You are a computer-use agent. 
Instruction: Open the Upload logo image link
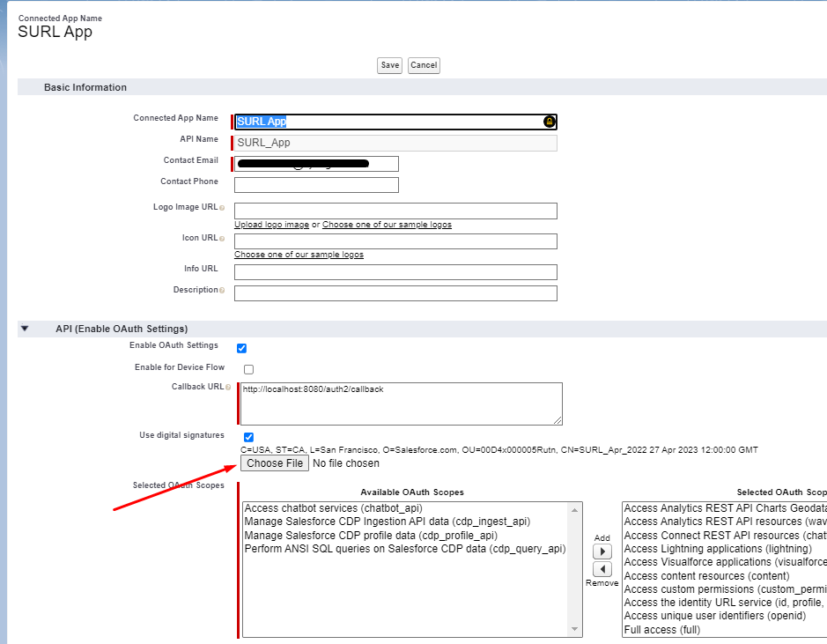tap(271, 225)
